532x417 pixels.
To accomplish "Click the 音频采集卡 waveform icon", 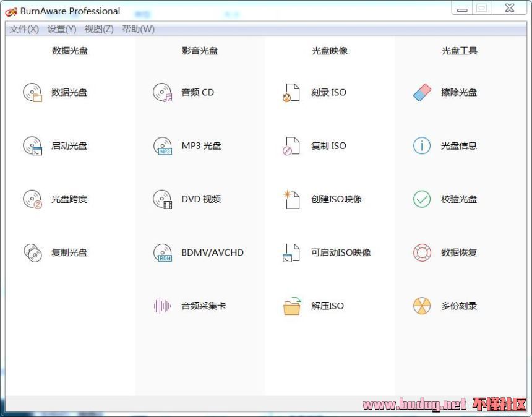I will tap(163, 306).
